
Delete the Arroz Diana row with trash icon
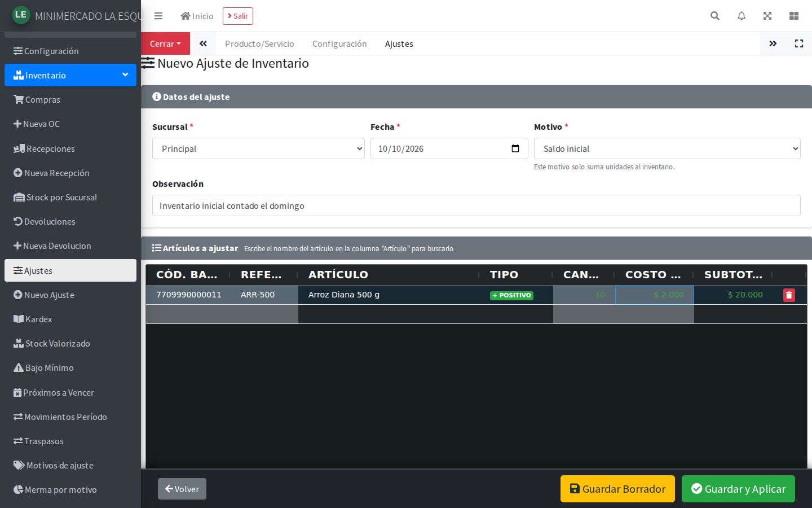click(x=789, y=295)
